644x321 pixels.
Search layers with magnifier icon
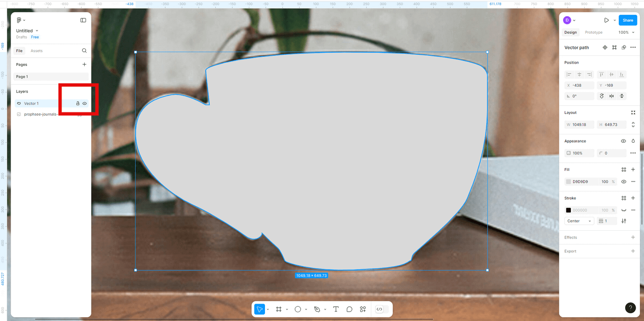click(x=84, y=51)
